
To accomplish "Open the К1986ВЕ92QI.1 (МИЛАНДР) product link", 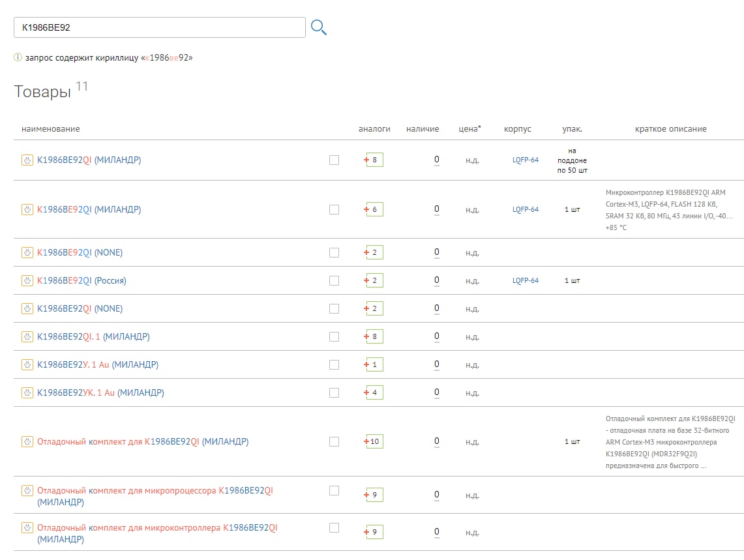I will pyautogui.click(x=93, y=336).
